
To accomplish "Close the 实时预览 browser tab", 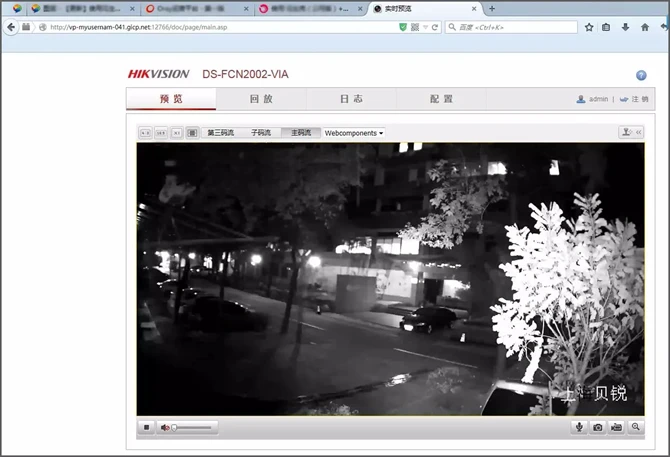I will (x=474, y=9).
